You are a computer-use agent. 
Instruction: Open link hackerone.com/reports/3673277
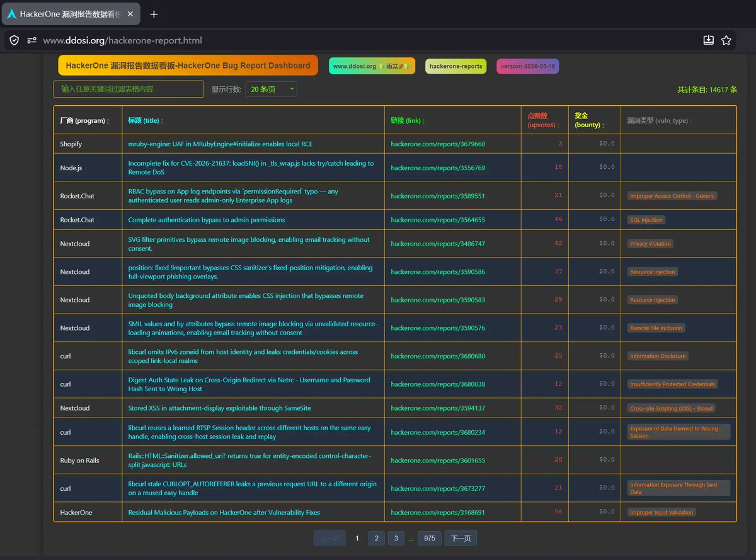click(x=438, y=488)
